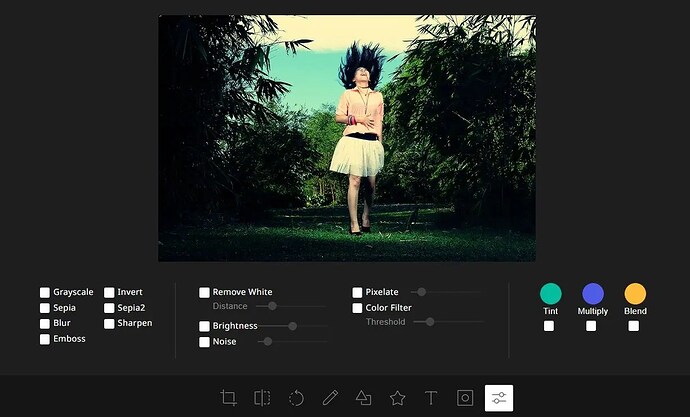Select the Draw pencil tool
Image resolution: width=690 pixels, height=417 pixels.
[330, 398]
